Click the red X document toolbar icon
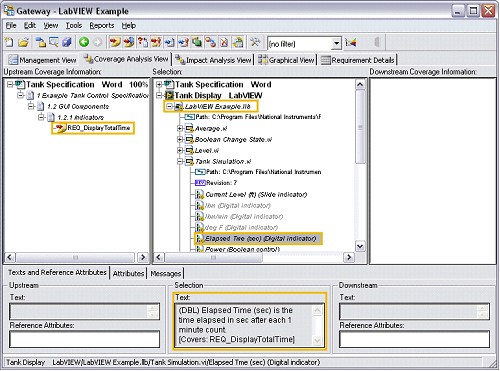Viewport: 500px width, 371px height. [224, 42]
